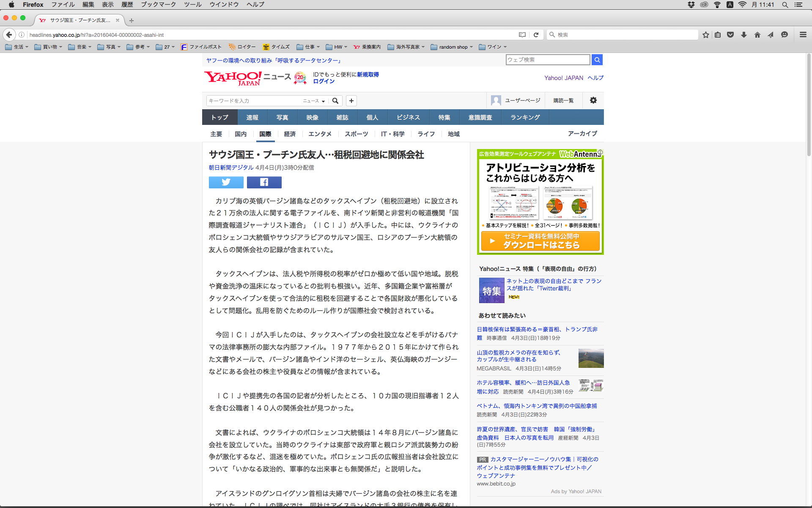This screenshot has height=508, width=812.
Task: Click the Yahoo News settings gear icon
Action: [593, 100]
